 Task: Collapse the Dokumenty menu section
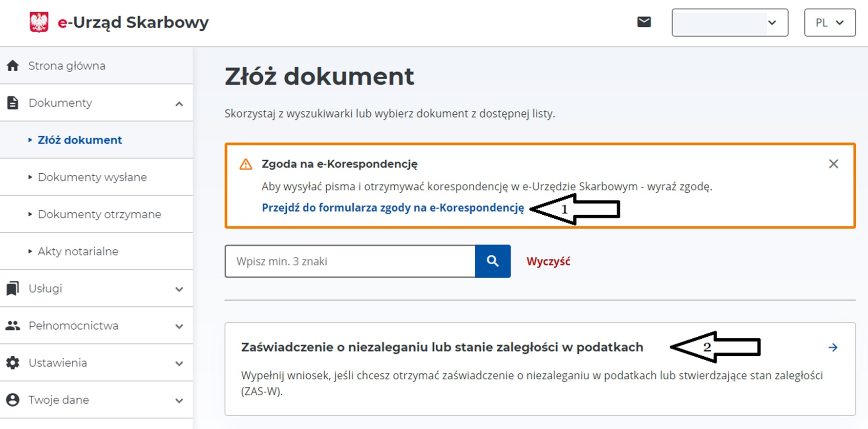point(179,103)
